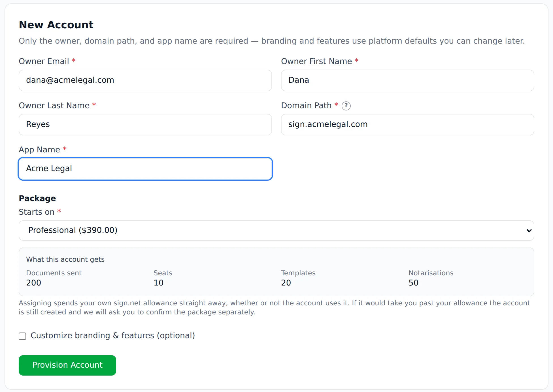Click the Seats value 10
Viewport: 553px width, 392px height.
[x=159, y=283]
